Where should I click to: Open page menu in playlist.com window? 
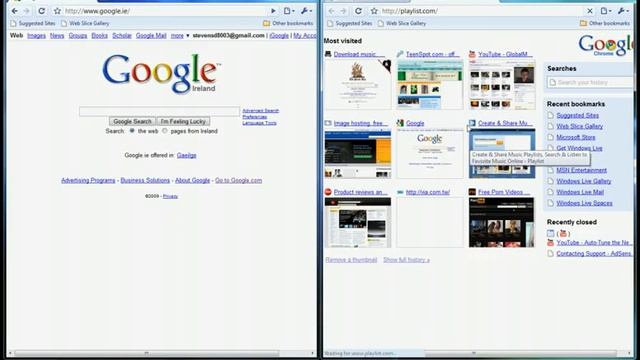(x=606, y=11)
